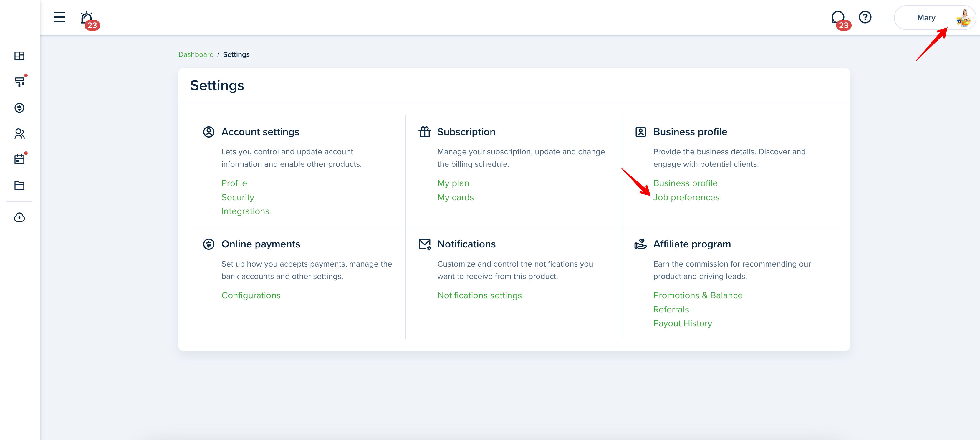980x440 pixels.
Task: Open the green Business profile link
Action: pos(685,183)
